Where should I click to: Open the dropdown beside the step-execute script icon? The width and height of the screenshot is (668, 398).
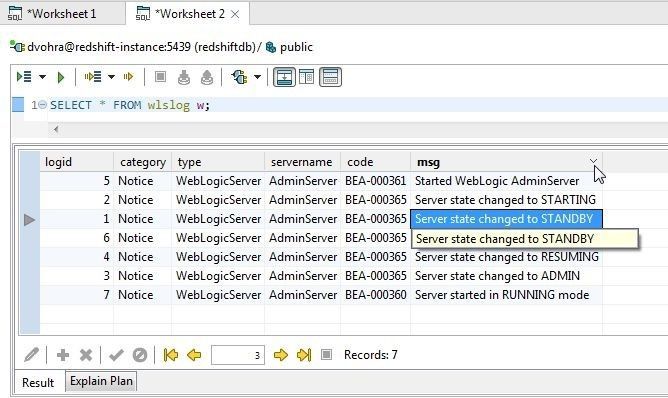click(111, 77)
